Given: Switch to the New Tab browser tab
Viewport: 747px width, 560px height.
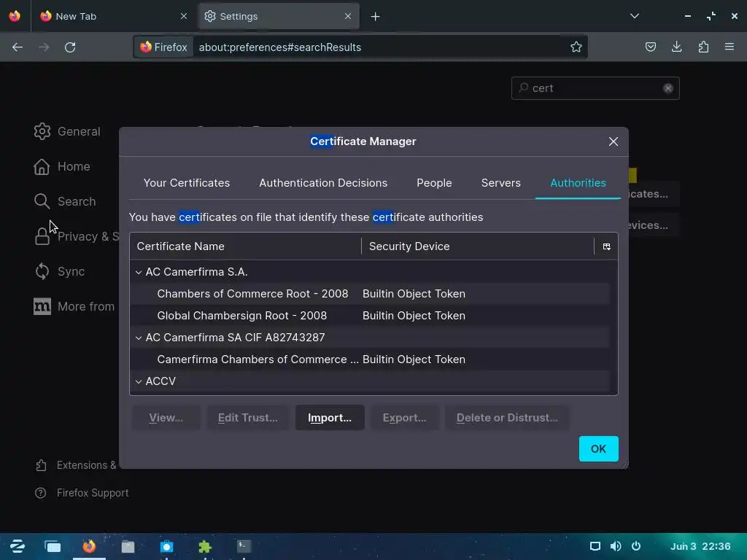Looking at the screenshot, I should (115, 16).
